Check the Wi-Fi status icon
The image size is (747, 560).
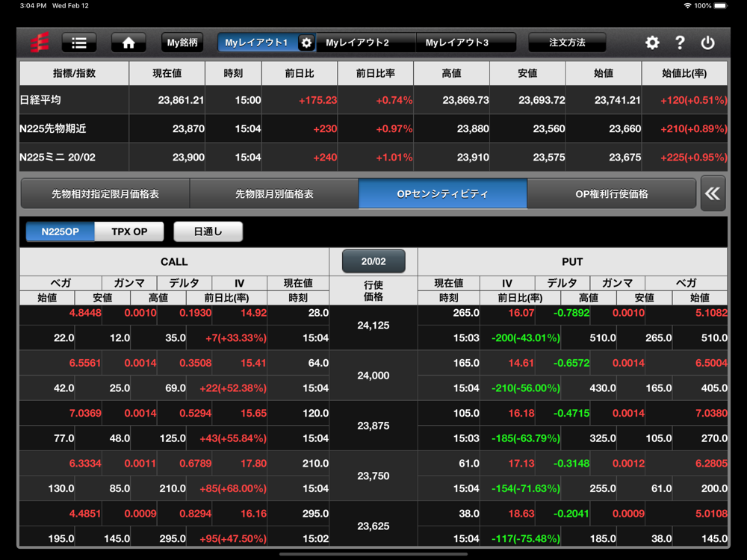pyautogui.click(x=687, y=6)
